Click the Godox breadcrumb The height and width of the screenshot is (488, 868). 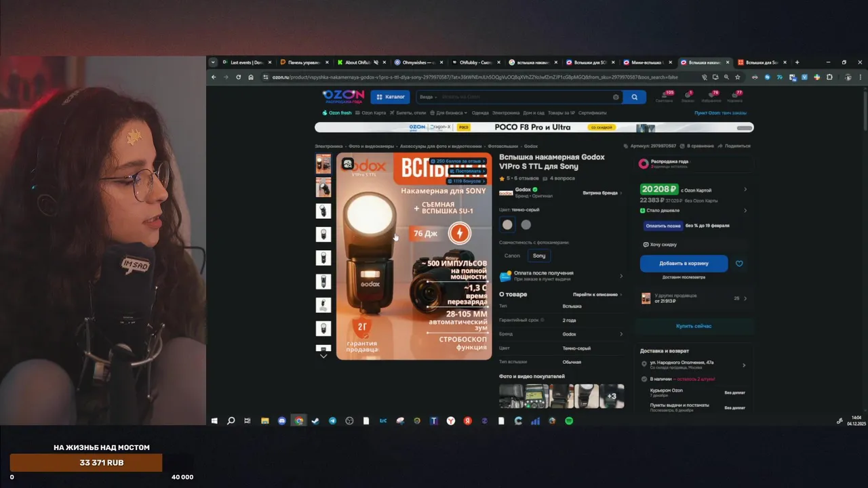(x=531, y=146)
